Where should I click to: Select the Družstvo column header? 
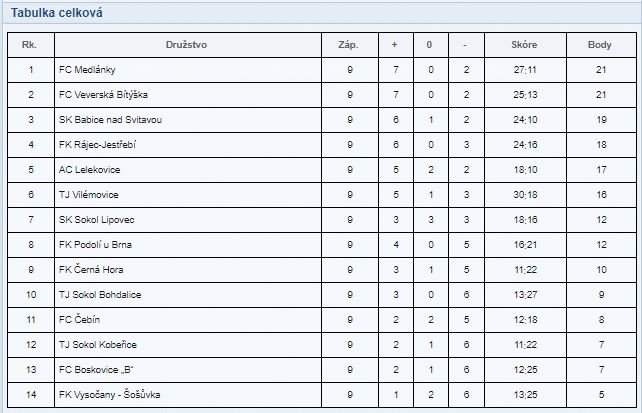186,45
